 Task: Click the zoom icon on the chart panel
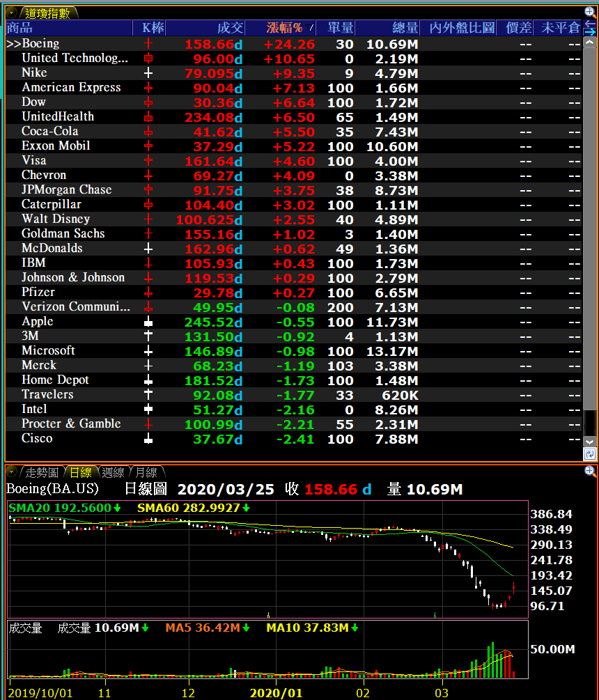[x=589, y=471]
